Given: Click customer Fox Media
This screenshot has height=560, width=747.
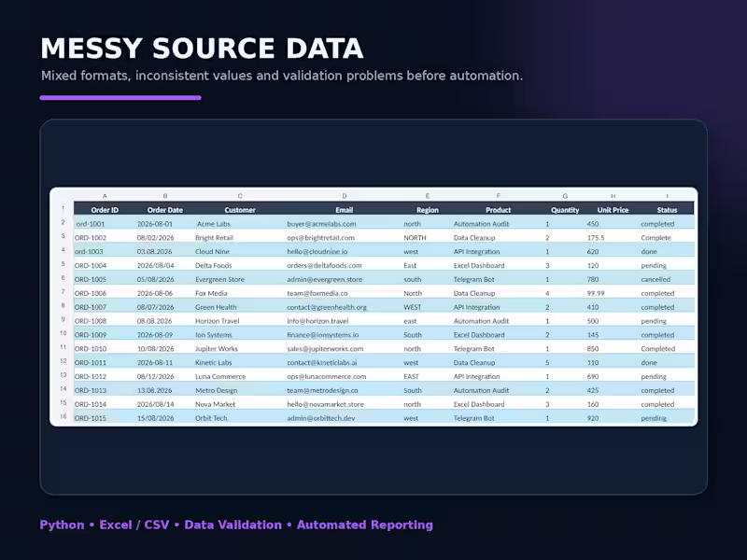Looking at the screenshot, I should click(211, 293).
